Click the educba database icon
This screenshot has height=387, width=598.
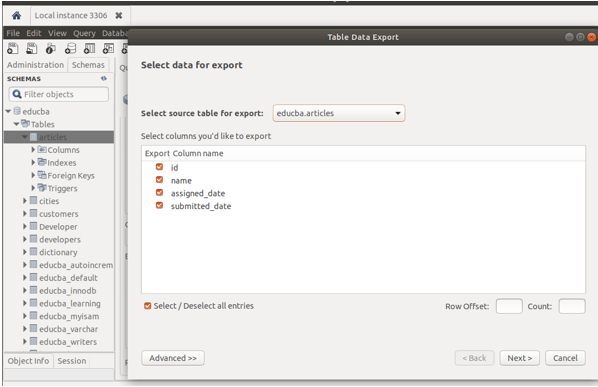17,111
